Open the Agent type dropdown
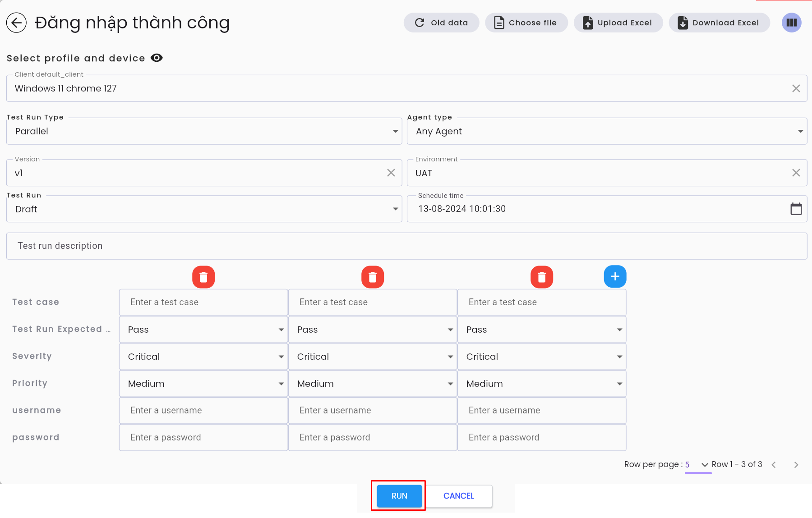This screenshot has width=812, height=518. 607,131
